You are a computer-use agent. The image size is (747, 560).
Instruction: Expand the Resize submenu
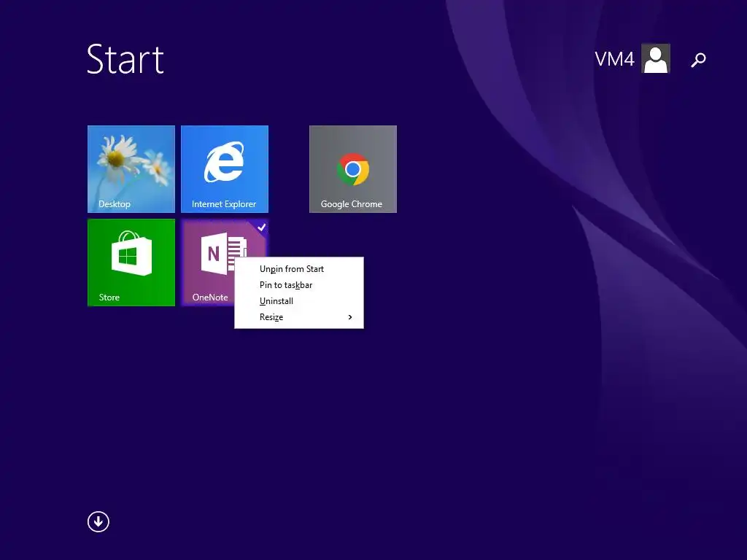pos(298,317)
